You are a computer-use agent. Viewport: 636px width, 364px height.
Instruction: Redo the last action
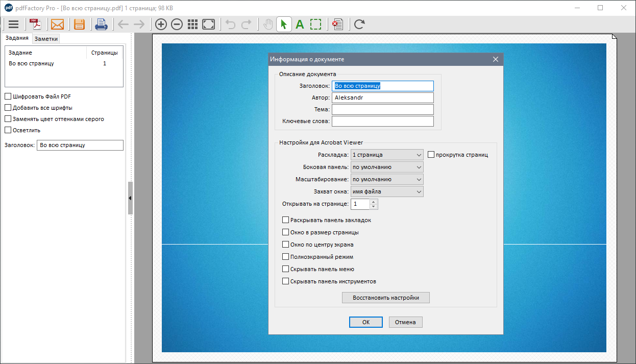click(246, 24)
